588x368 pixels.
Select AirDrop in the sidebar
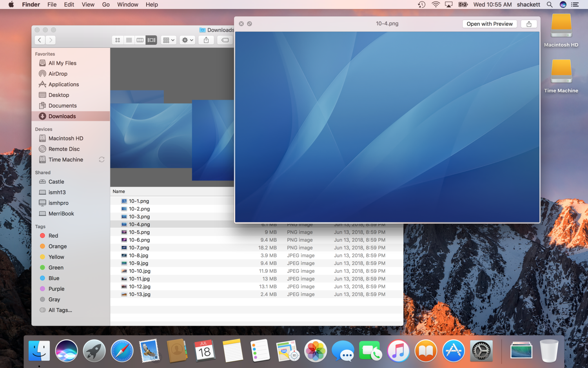(x=58, y=74)
